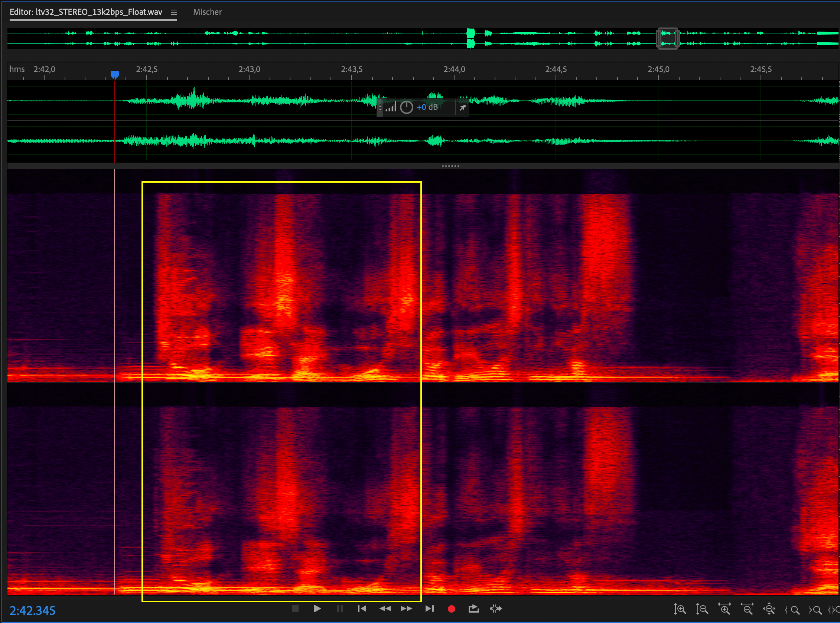The width and height of the screenshot is (840, 623).
Task: Click the +0 dB gain knob
Action: 406,107
